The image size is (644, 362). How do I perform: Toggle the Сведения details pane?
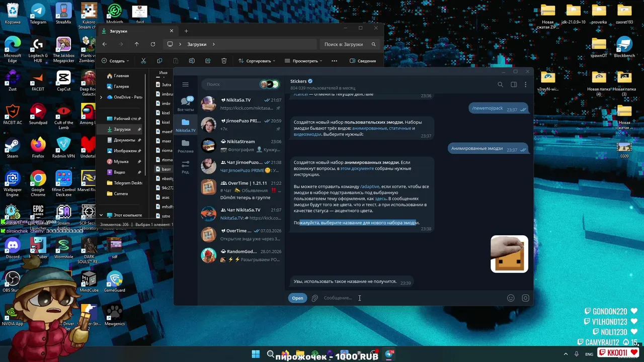coord(363,61)
